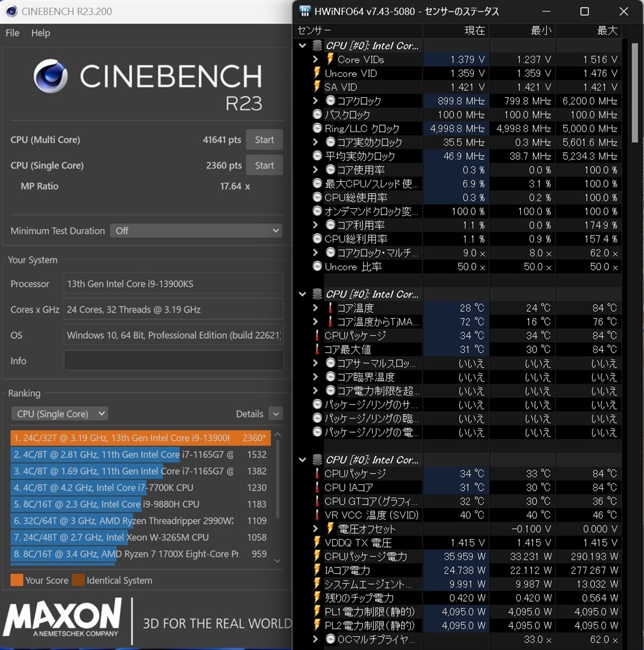The image size is (644, 650).
Task: Expand the Core VIDs row
Action: [x=316, y=59]
